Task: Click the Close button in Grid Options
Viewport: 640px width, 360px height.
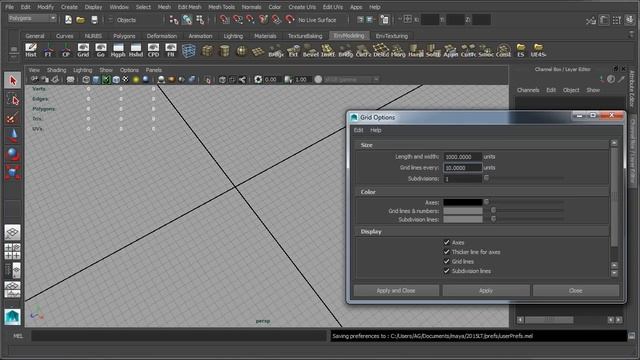Action: tap(576, 291)
